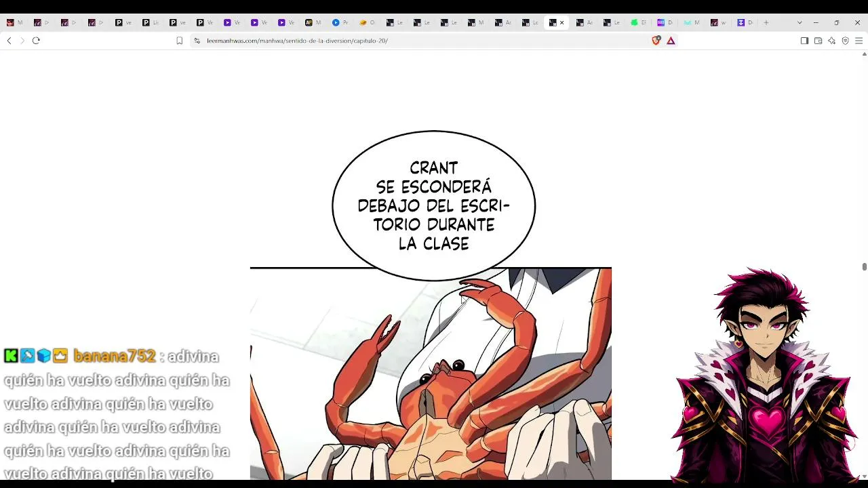
Task: Open the Brave VPN shield icon
Action: pos(845,41)
